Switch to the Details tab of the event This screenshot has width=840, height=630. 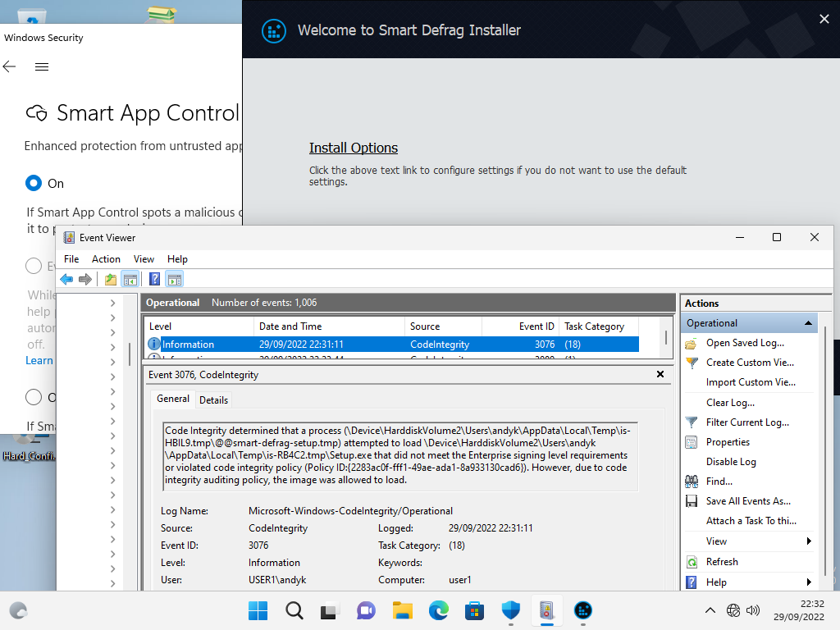[213, 399]
